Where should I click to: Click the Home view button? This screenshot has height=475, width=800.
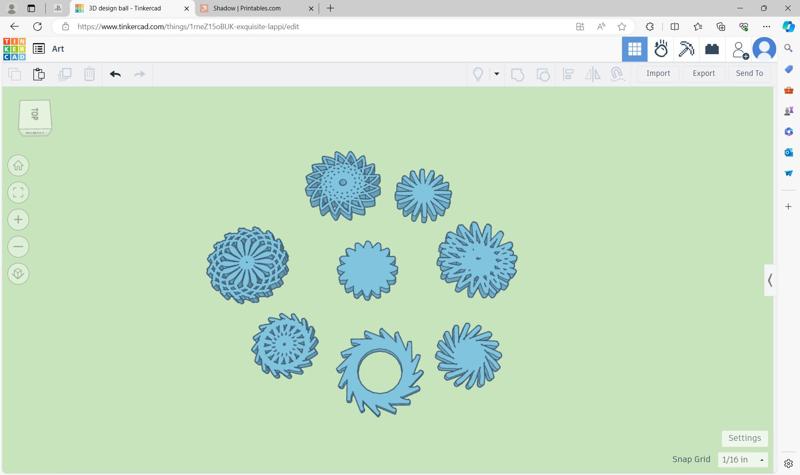(x=18, y=166)
